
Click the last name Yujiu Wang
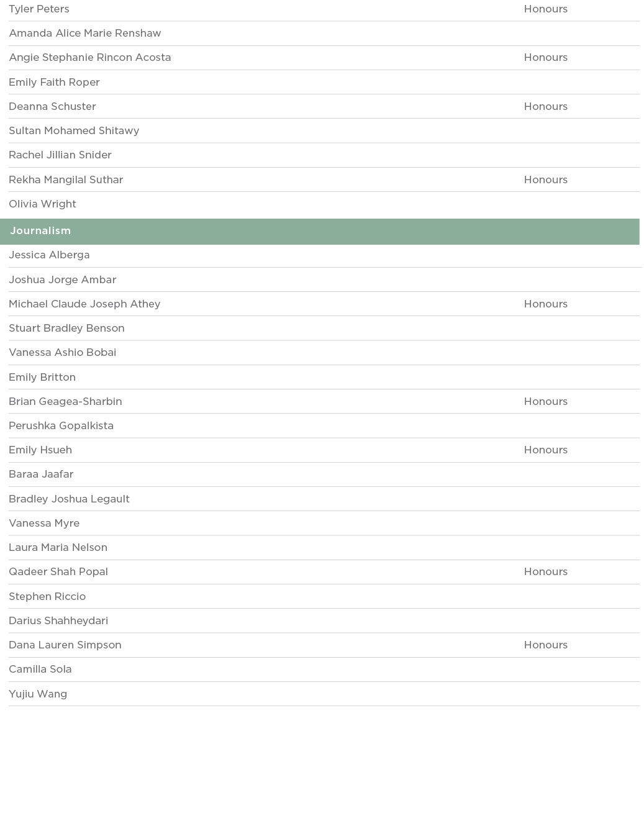(x=38, y=694)
